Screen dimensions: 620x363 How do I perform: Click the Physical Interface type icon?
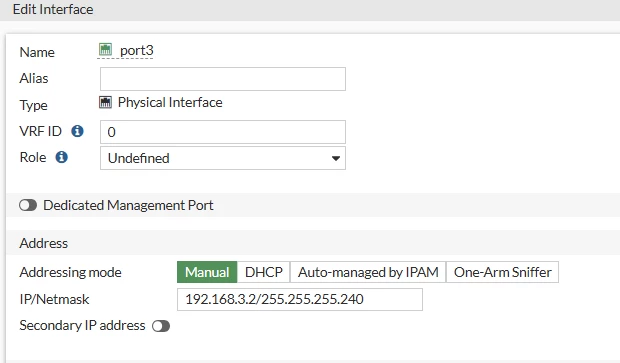pyautogui.click(x=105, y=102)
